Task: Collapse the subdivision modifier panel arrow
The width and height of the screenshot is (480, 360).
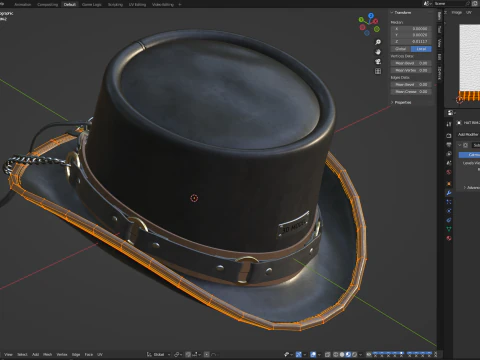Action: 460,145
